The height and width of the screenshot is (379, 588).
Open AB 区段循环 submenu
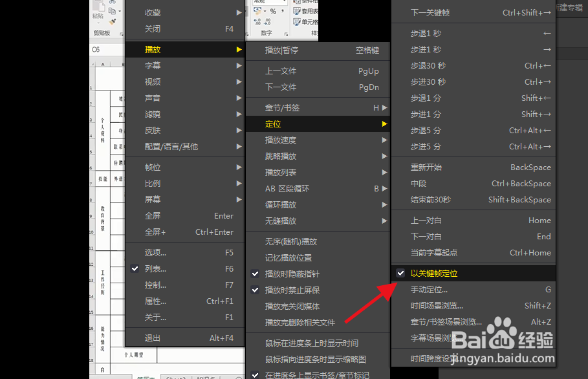pyautogui.click(x=318, y=188)
